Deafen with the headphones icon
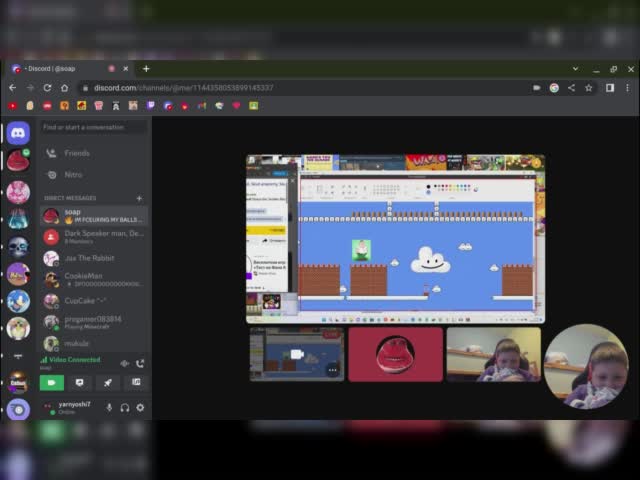This screenshot has width=640, height=480. click(x=125, y=407)
